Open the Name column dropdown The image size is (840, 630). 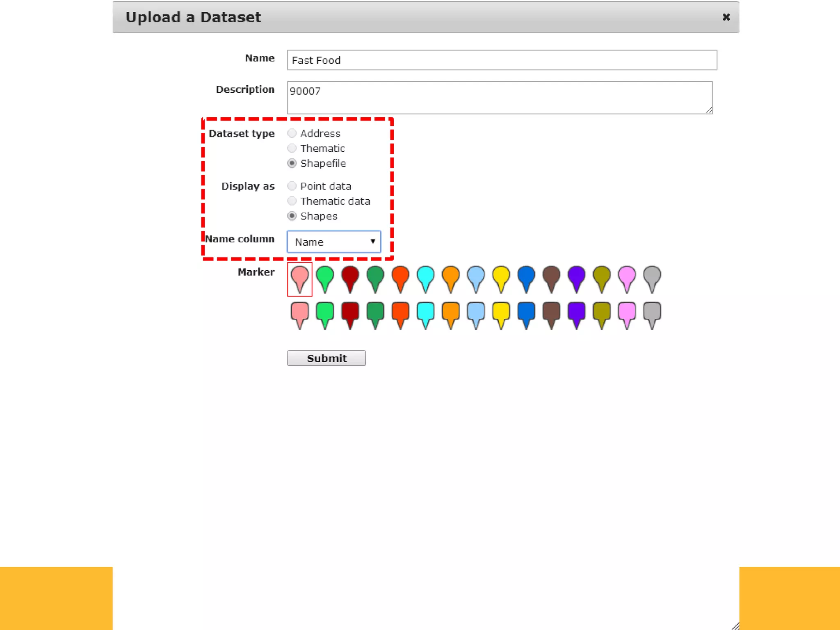pos(334,242)
